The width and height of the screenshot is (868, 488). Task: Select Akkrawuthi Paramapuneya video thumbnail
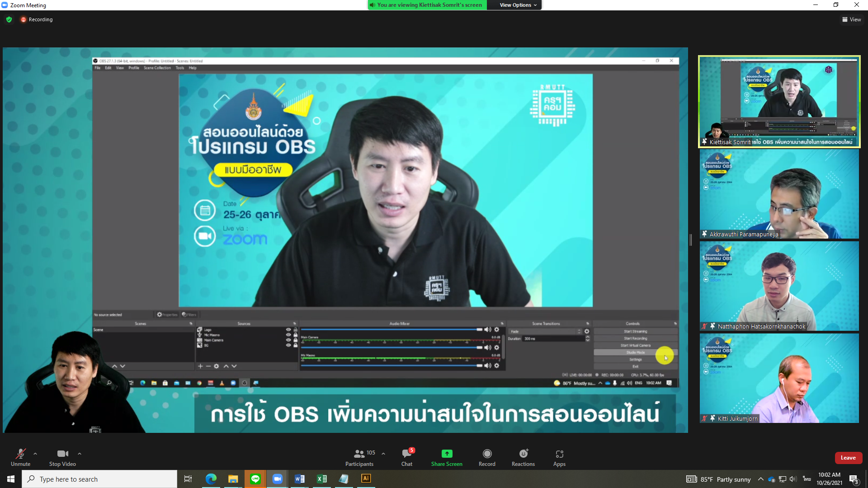779,194
